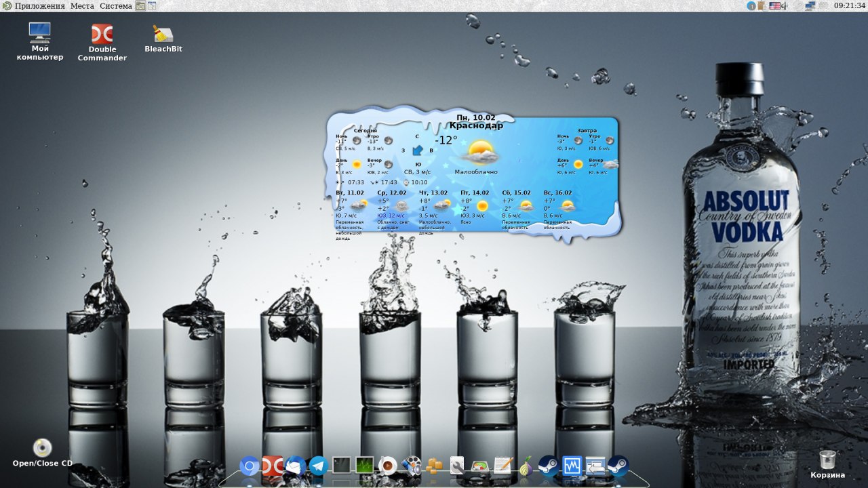Viewport: 868px width, 488px height.
Task: Click the panel clock
Action: coord(850,5)
